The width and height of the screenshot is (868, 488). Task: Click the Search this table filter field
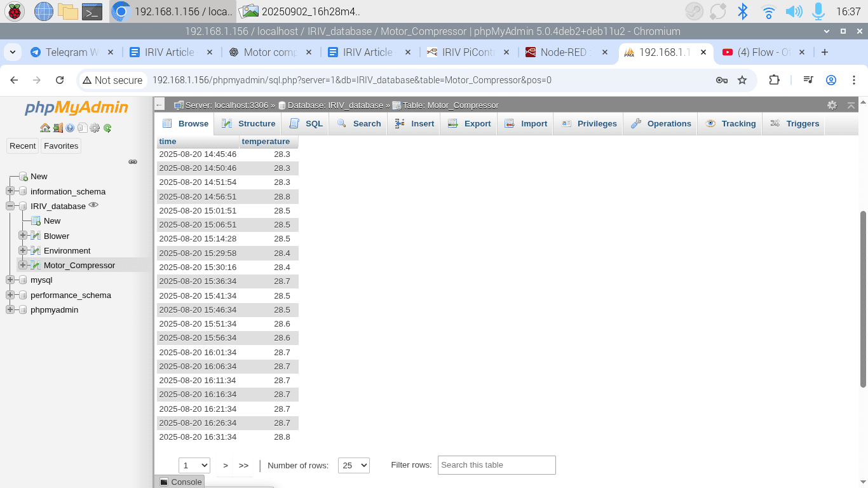pyautogui.click(x=496, y=465)
